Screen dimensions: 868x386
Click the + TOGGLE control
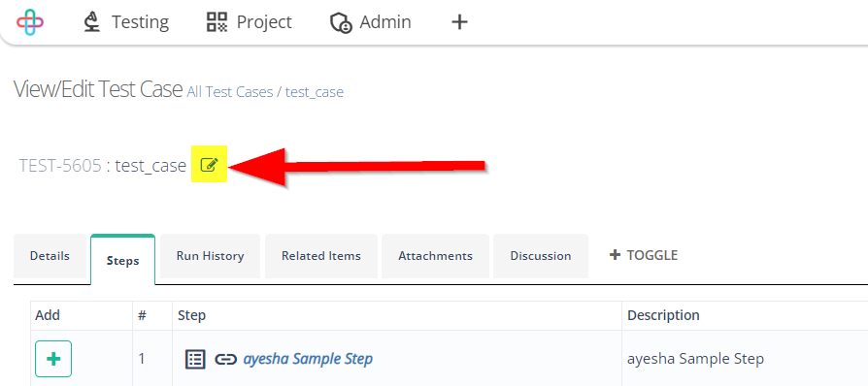point(644,255)
